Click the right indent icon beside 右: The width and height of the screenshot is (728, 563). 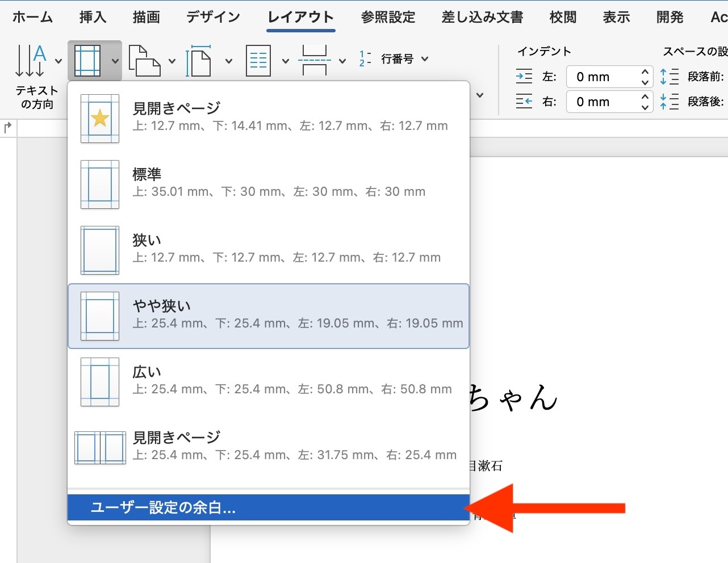pyautogui.click(x=524, y=102)
